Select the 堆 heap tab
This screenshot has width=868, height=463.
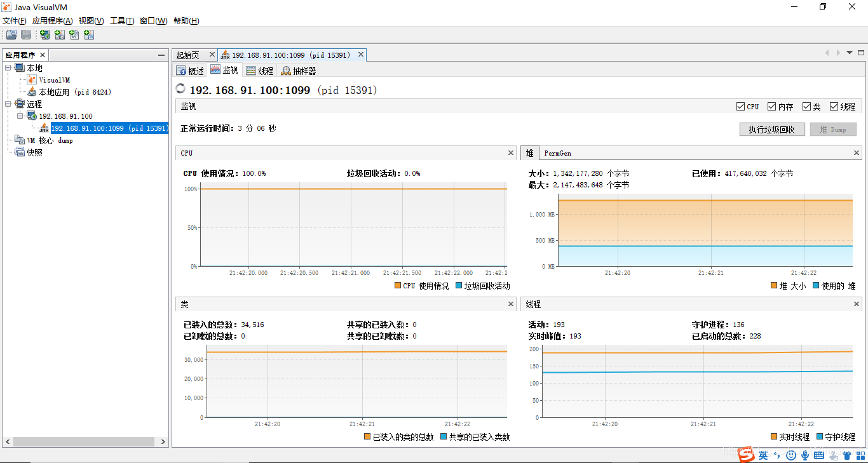coord(529,153)
